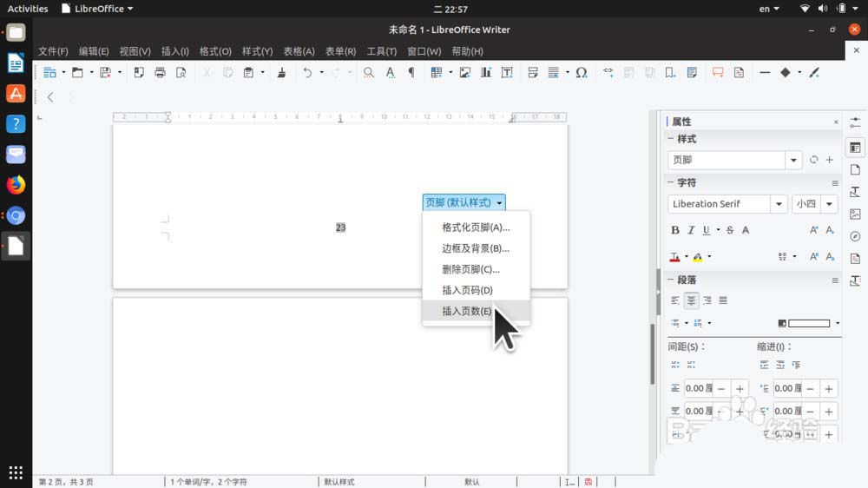The image size is (868, 488).
Task: Expand the font name dropdown Liberation Serif
Action: [778, 204]
